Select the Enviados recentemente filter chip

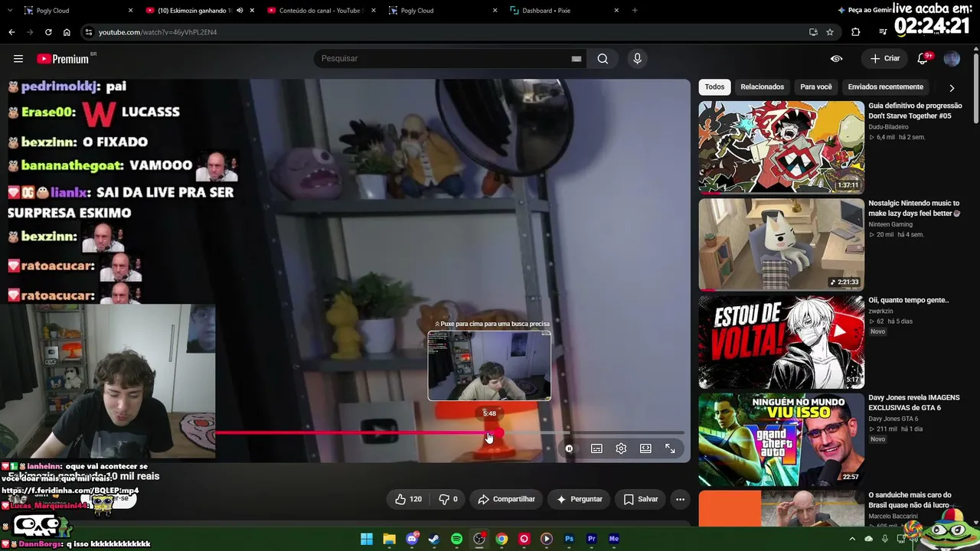[x=886, y=87]
